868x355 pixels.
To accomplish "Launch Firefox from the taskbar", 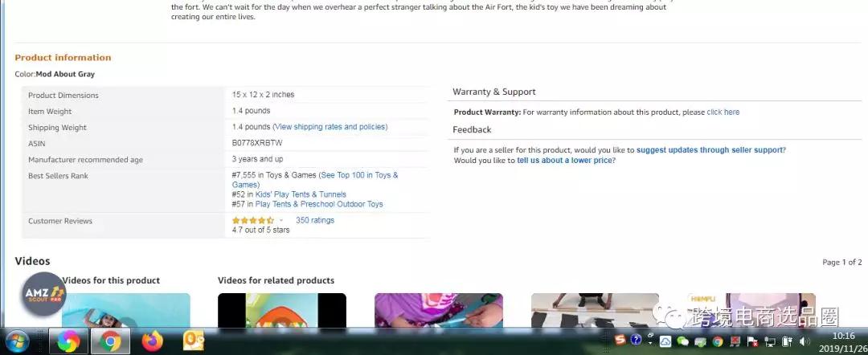I will 152,341.
